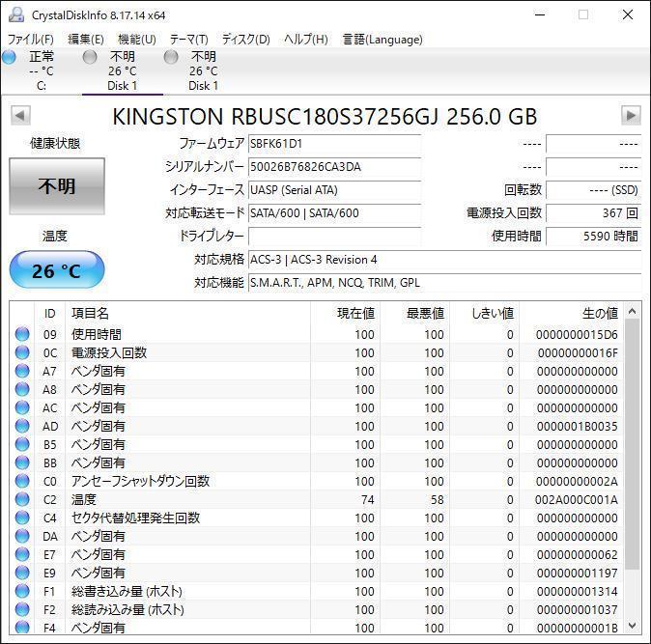This screenshot has width=651, height=644.
Task: Click the interface field UASP (Serial ATA)
Action: [x=334, y=190]
